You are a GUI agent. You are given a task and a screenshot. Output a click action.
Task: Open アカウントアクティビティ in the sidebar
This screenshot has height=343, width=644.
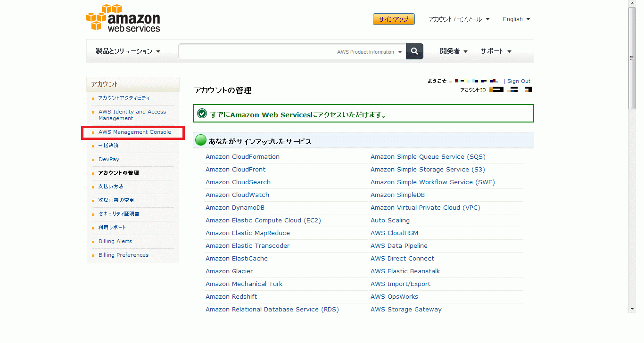[124, 98]
